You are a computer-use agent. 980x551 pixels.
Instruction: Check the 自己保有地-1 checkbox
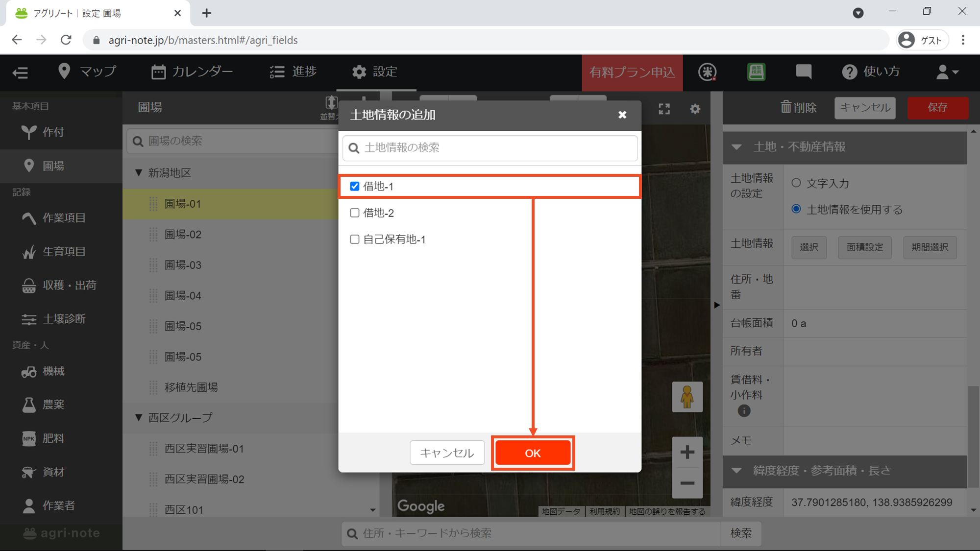tap(355, 239)
